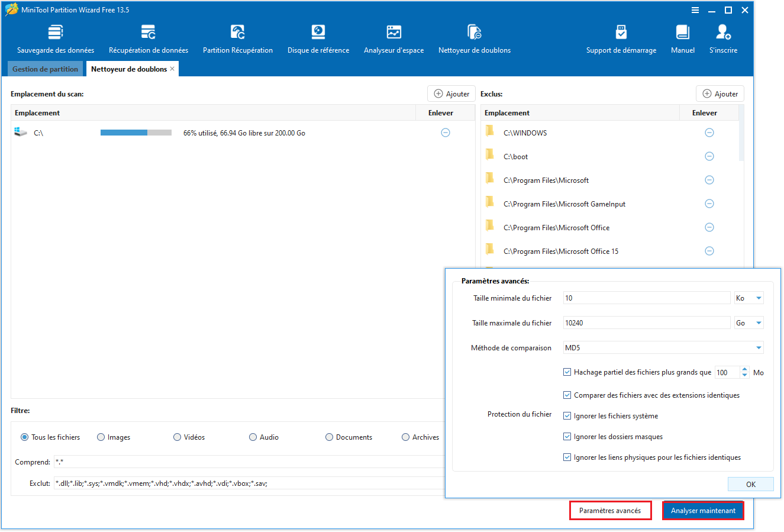
Task: Change the Ko unit for minimum file size
Action: (748, 298)
